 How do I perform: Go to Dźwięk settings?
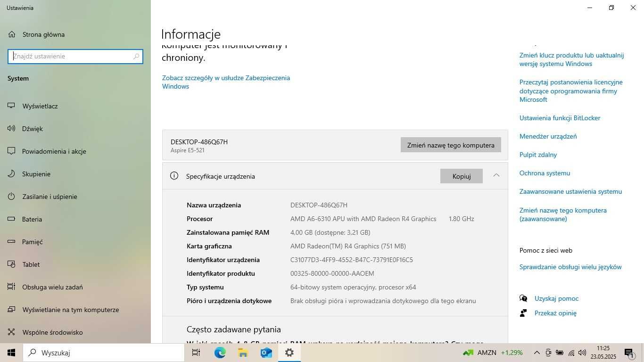click(75, 129)
